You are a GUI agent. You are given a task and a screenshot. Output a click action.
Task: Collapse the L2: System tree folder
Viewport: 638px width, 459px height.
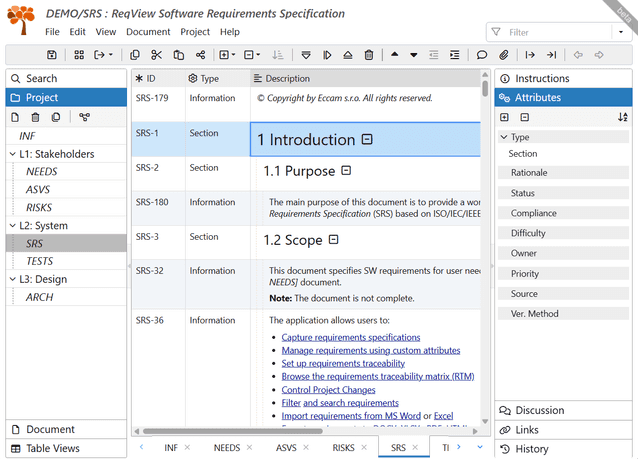pos(12,225)
